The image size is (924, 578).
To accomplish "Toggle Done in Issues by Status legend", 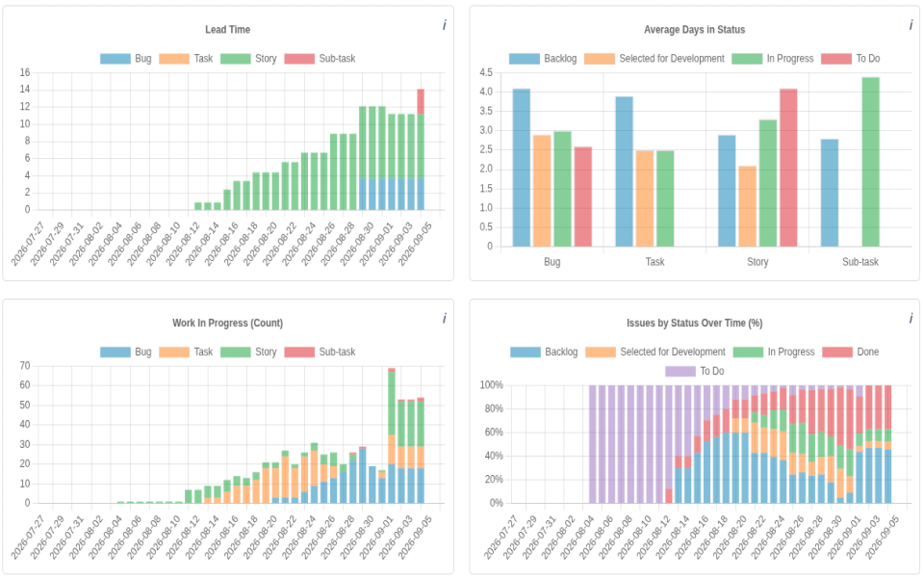I will click(x=850, y=352).
